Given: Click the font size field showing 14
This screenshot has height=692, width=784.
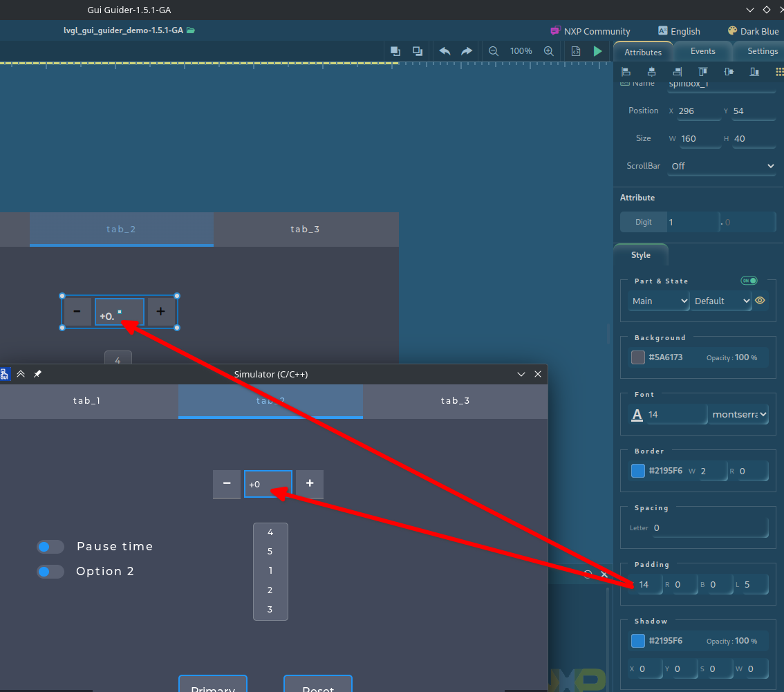Looking at the screenshot, I should [x=675, y=415].
